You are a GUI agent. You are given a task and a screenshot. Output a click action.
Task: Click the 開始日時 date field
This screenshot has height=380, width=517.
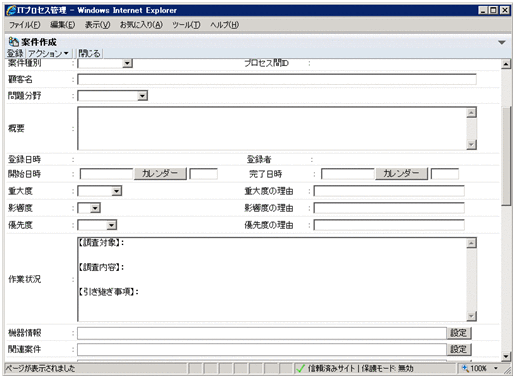106,174
